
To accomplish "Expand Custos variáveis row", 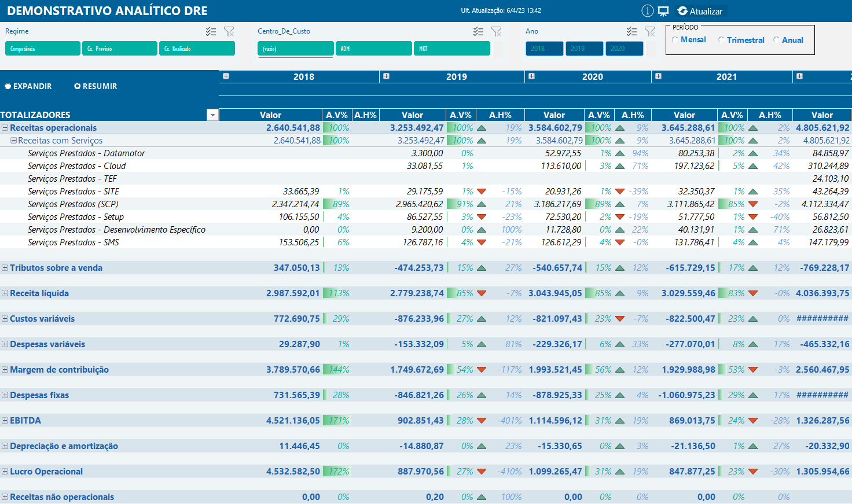I will (5, 319).
